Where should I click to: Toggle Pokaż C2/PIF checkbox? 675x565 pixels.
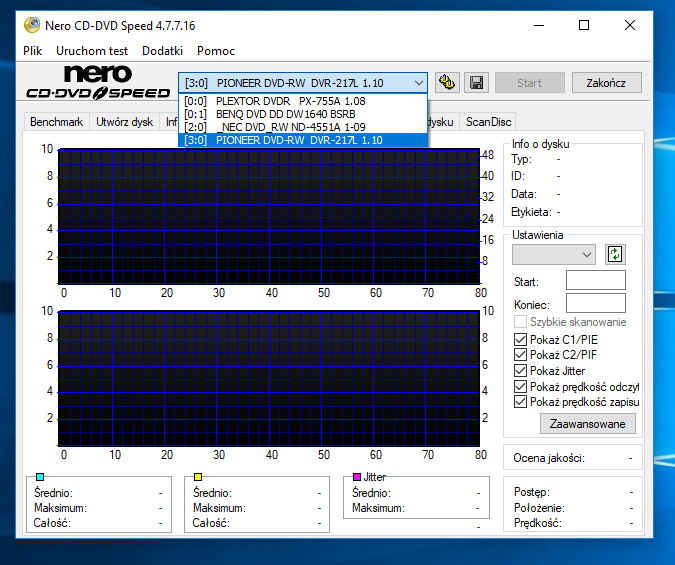coord(520,355)
